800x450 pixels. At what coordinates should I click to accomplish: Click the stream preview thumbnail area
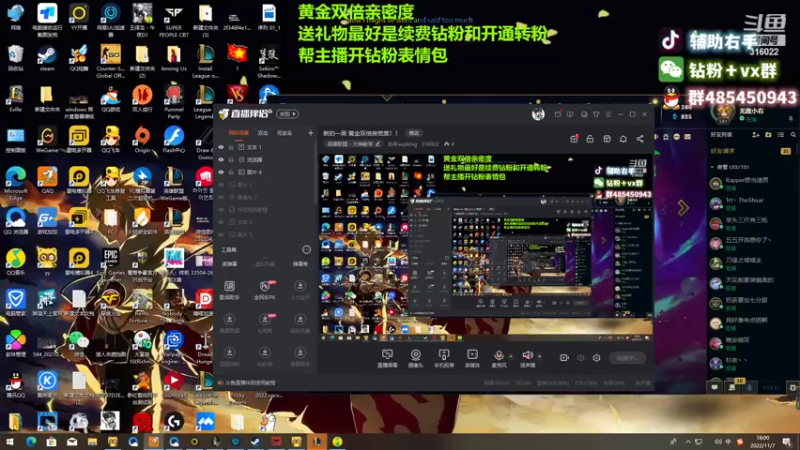(x=486, y=247)
